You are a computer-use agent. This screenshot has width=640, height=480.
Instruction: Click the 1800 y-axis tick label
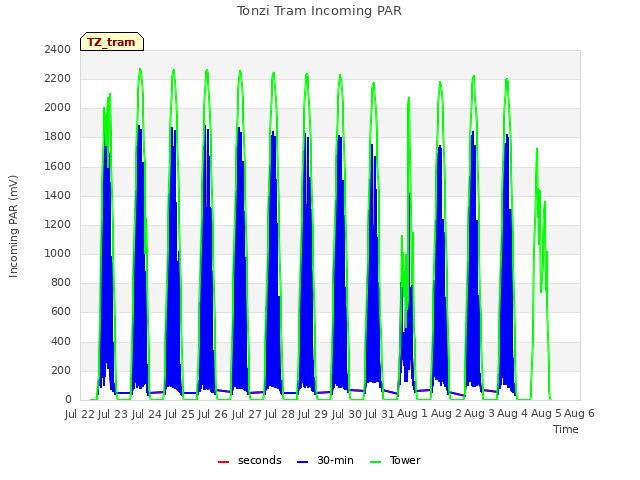click(x=58, y=137)
